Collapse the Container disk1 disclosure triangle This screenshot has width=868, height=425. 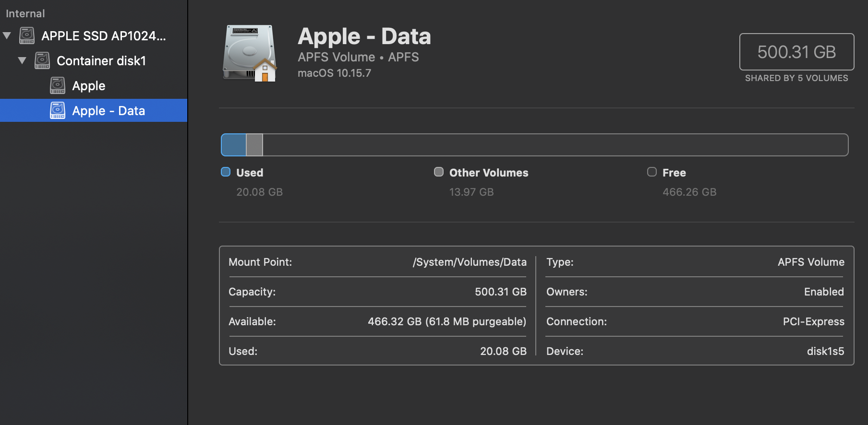tap(22, 60)
